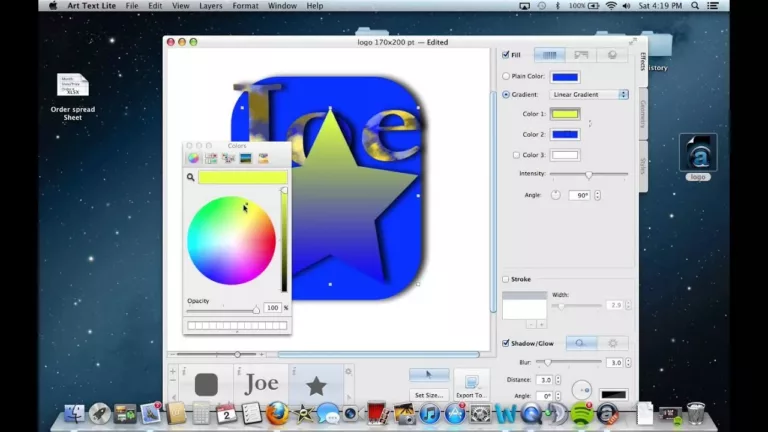Open the color wheel picker tab
Image resolution: width=768 pixels, height=432 pixels.
point(193,158)
